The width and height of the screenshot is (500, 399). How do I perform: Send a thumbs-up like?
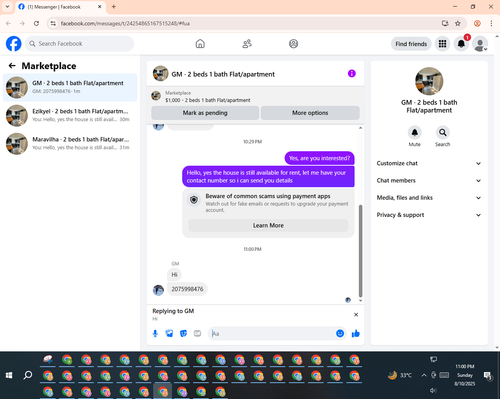(356, 333)
